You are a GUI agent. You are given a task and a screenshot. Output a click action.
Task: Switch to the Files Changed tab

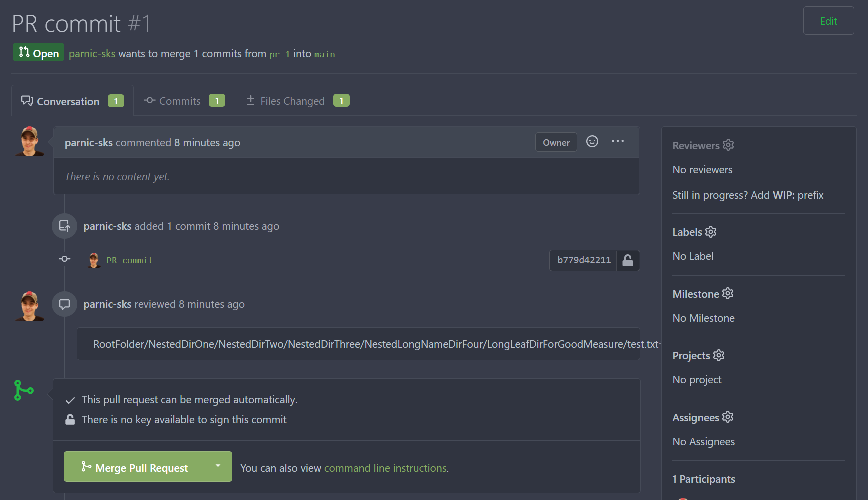click(x=292, y=101)
